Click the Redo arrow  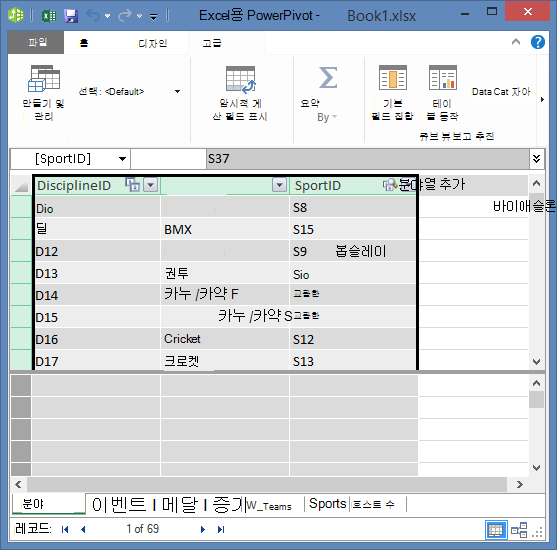tap(125, 16)
